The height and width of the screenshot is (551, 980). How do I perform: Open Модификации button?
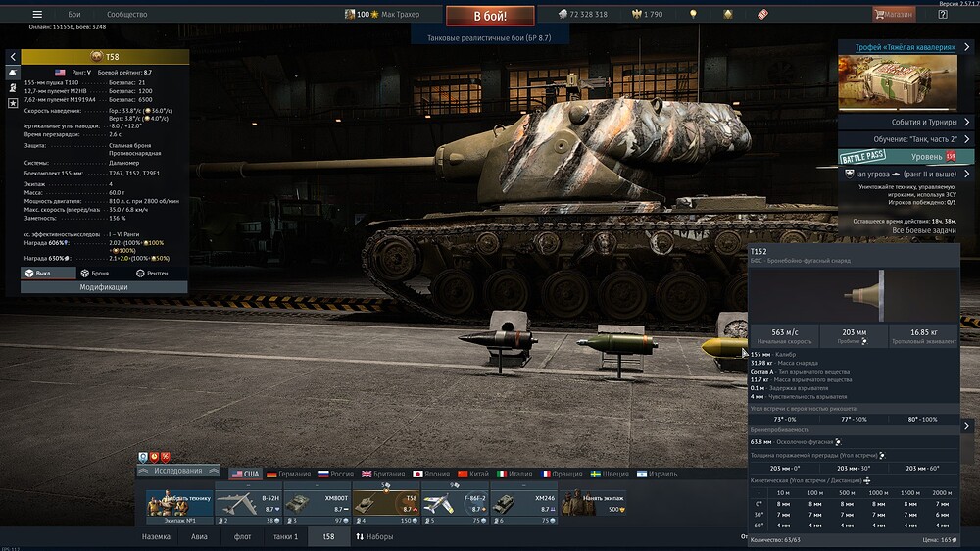coord(104,287)
